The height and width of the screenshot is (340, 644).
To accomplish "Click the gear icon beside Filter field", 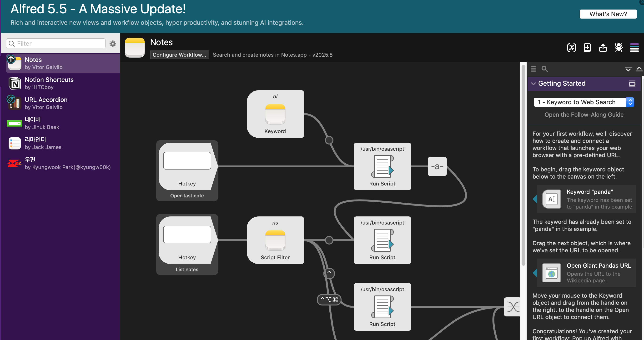I will pyautogui.click(x=113, y=44).
